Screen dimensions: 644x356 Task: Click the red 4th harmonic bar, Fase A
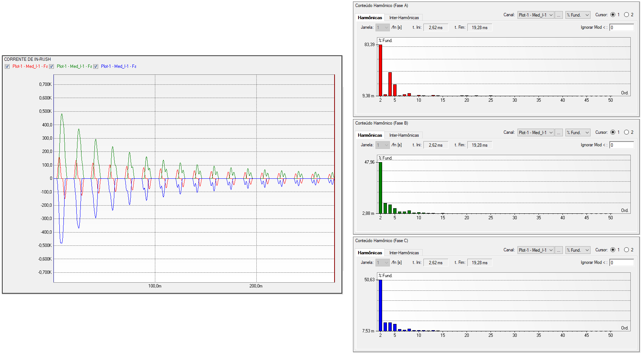pos(390,84)
